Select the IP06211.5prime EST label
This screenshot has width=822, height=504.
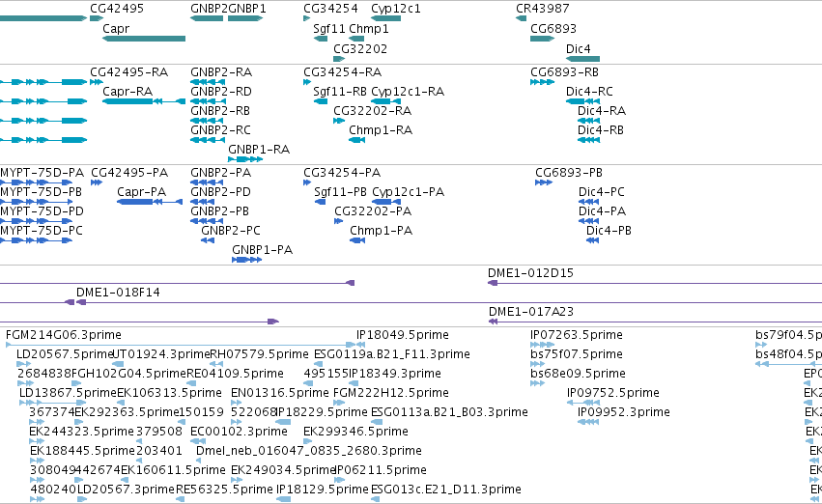(382, 470)
